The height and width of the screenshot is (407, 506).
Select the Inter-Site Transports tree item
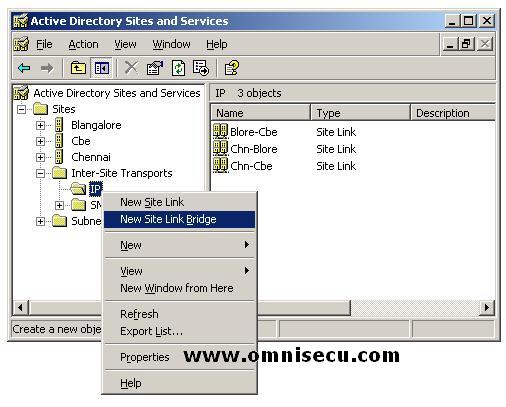(x=122, y=173)
